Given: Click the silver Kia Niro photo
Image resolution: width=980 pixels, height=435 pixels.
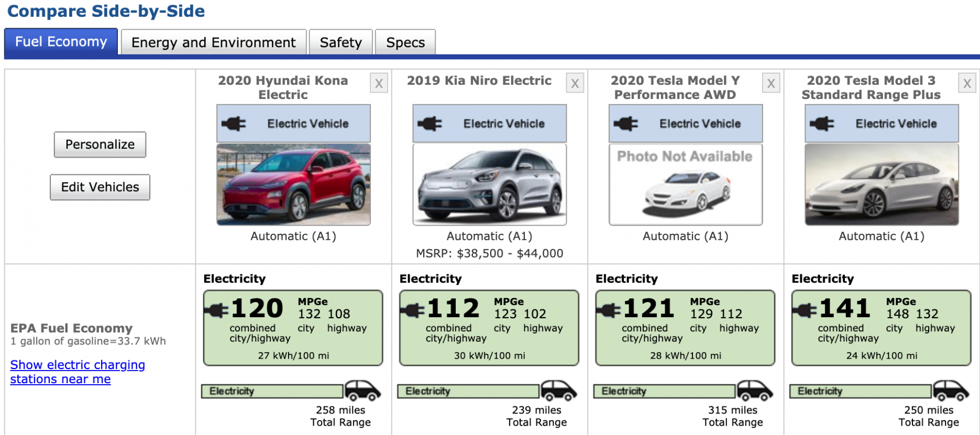Looking at the screenshot, I should (490, 184).
